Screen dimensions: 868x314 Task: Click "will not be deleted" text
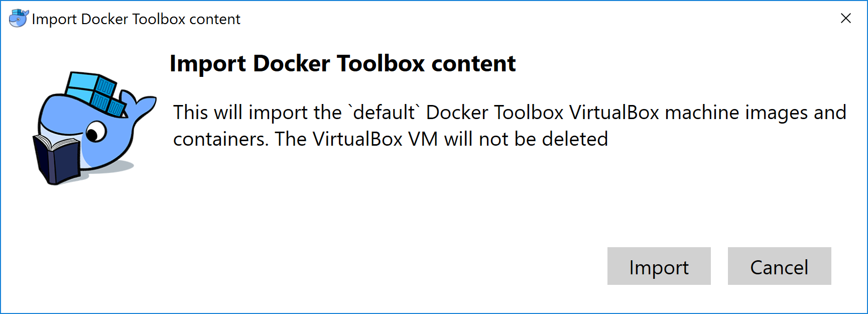point(526,139)
